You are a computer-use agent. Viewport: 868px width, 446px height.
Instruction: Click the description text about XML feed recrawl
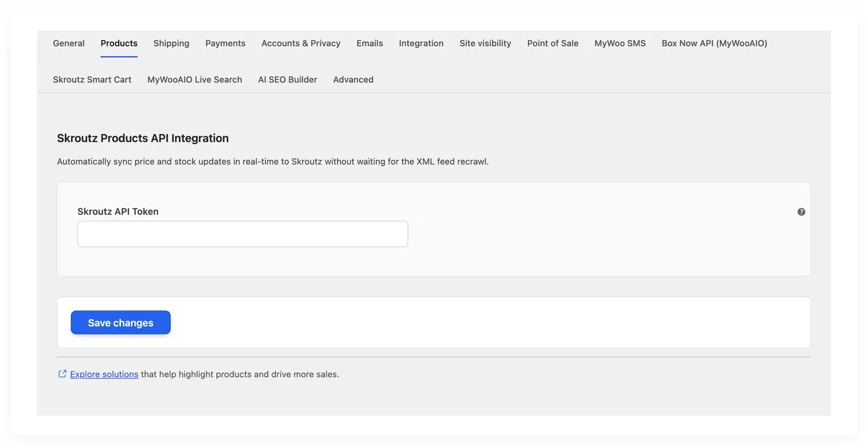point(272,162)
